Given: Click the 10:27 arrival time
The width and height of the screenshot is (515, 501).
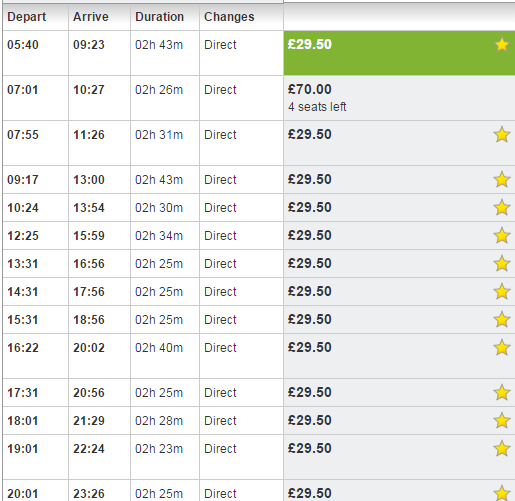Looking at the screenshot, I should (x=89, y=90).
